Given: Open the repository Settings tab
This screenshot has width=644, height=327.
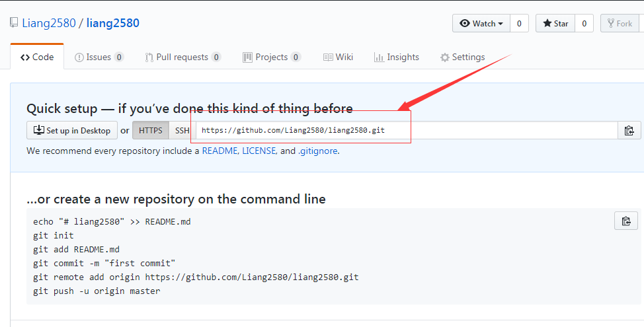Looking at the screenshot, I should click(462, 57).
